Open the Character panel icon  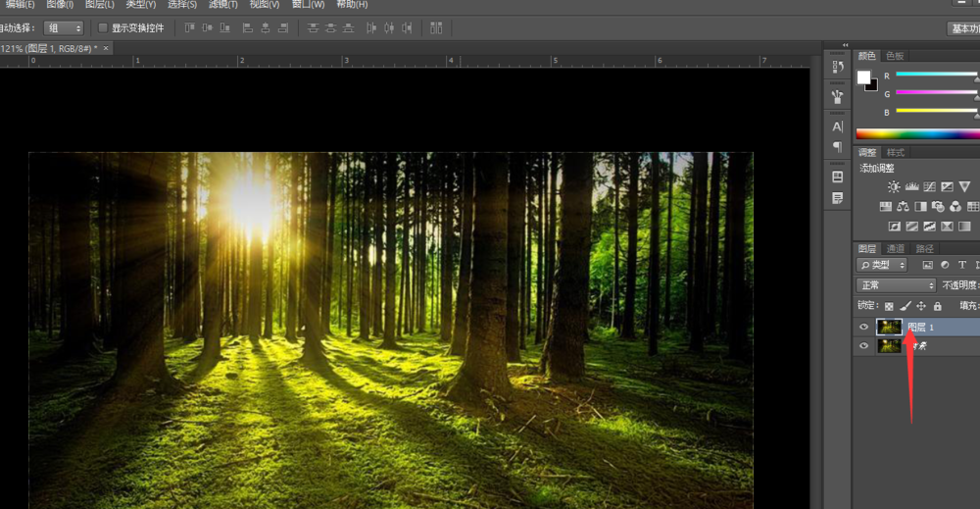(x=837, y=127)
